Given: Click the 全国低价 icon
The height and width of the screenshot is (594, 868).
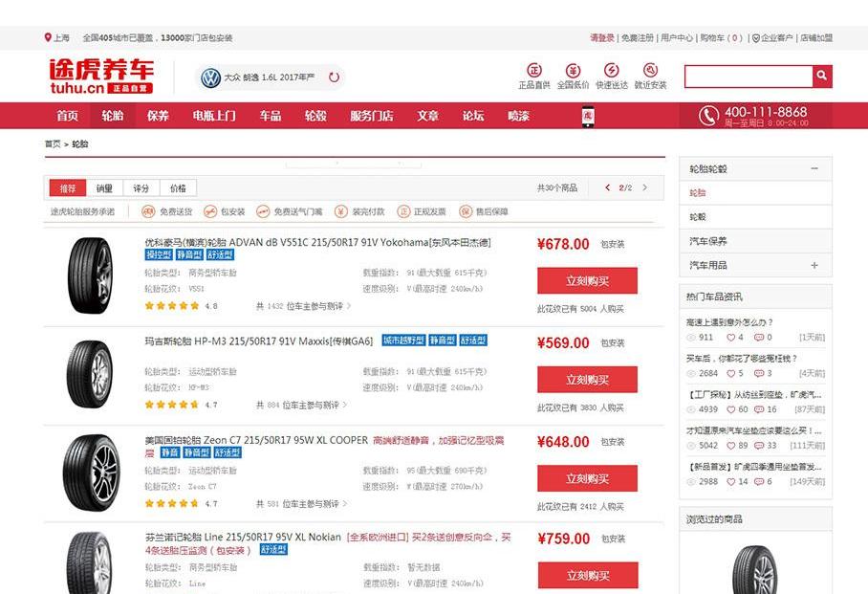Looking at the screenshot, I should point(573,70).
